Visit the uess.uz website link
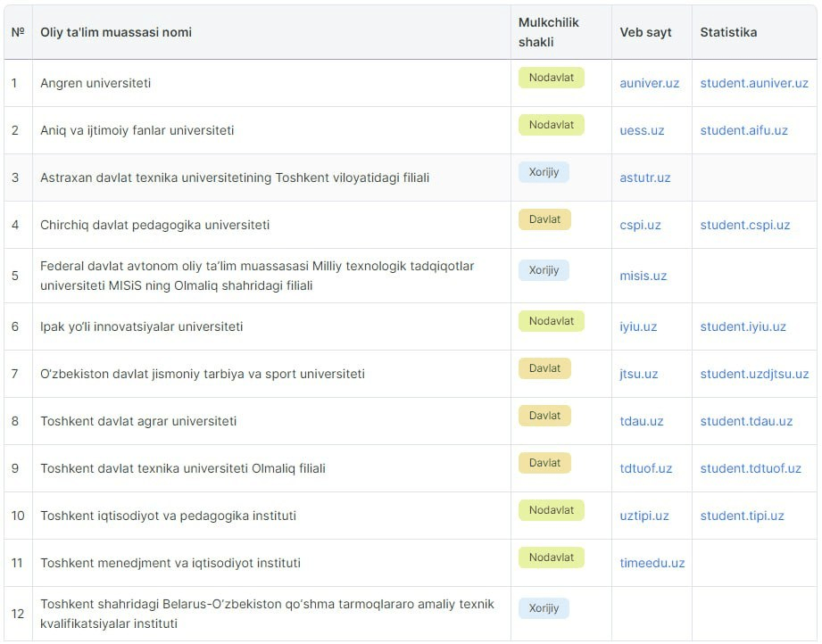 click(642, 130)
